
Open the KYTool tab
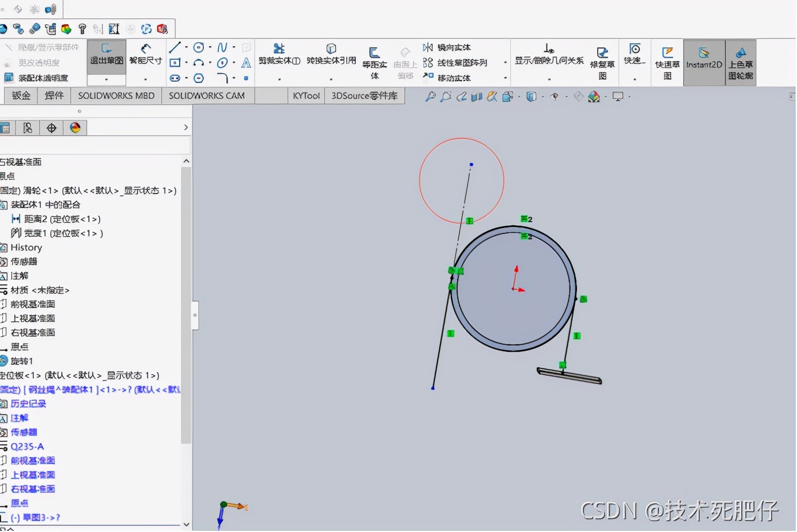pyautogui.click(x=306, y=96)
